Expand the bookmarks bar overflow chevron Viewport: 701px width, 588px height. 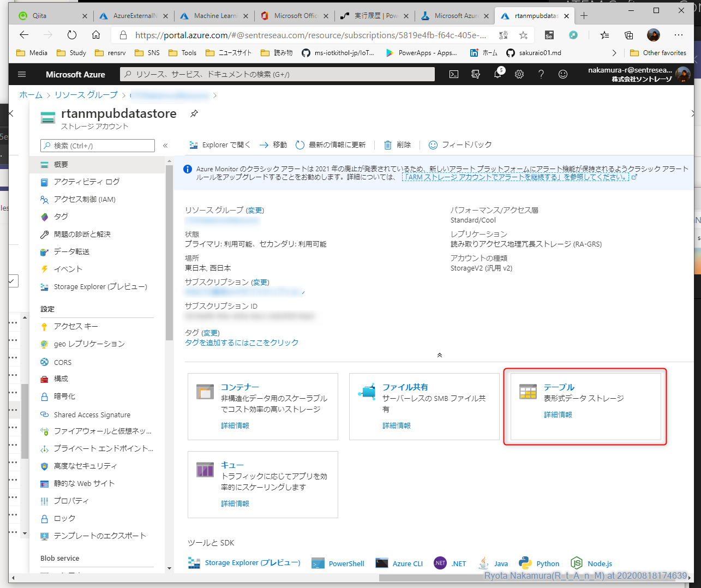(614, 53)
